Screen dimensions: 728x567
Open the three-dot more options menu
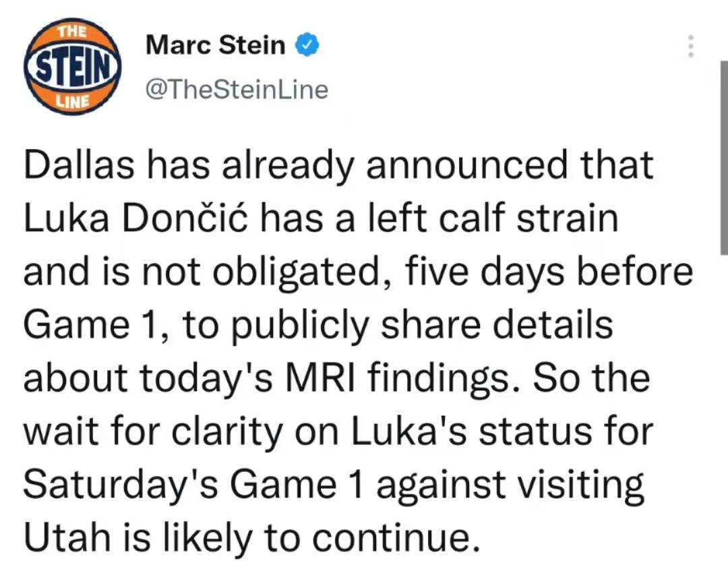click(691, 46)
